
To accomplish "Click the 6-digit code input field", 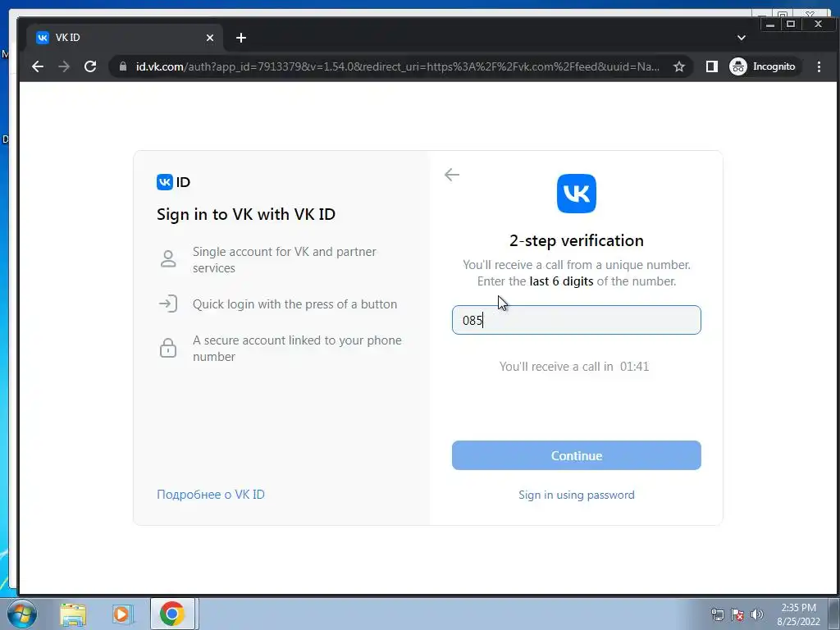I will click(x=577, y=320).
